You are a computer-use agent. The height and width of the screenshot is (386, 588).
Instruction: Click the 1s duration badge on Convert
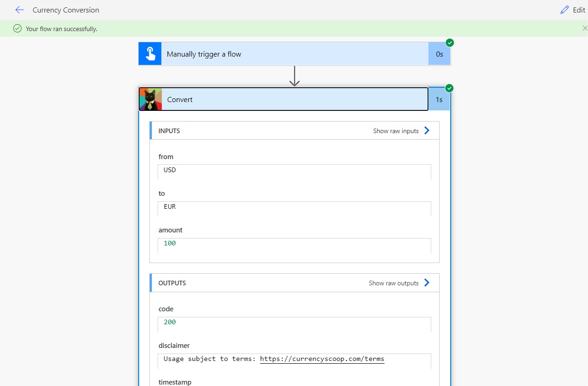(439, 99)
